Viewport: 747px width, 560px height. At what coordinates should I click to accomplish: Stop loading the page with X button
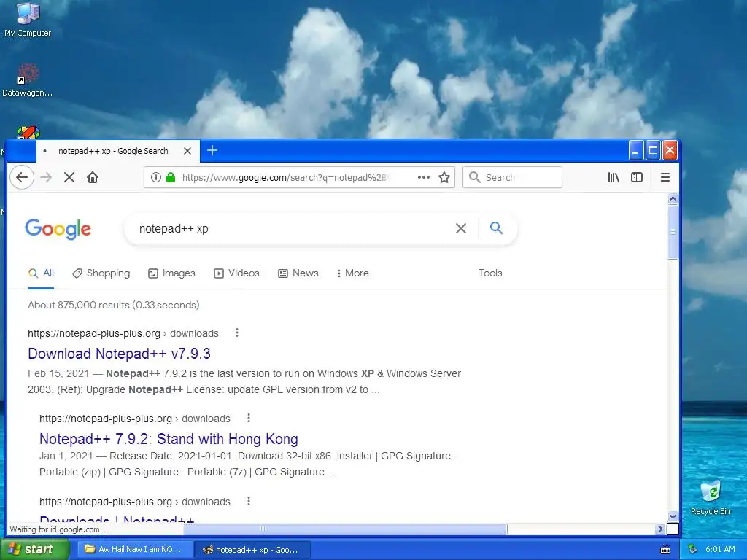[x=69, y=178]
